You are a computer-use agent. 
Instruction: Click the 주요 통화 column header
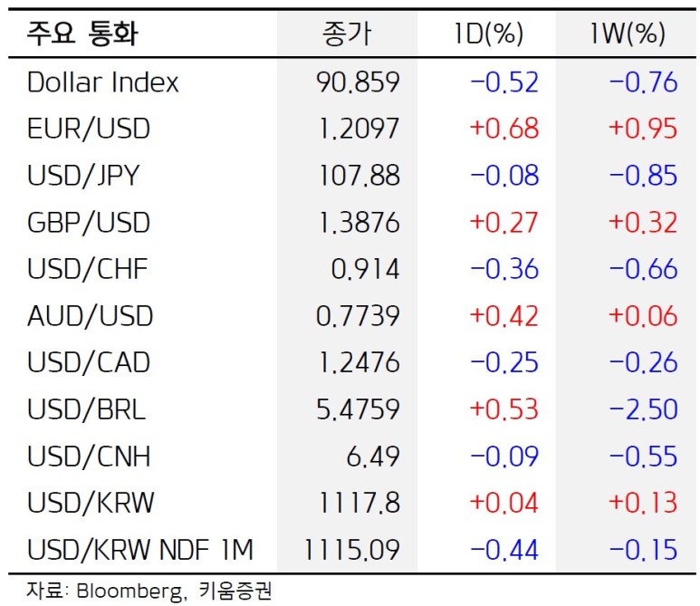click(x=84, y=34)
